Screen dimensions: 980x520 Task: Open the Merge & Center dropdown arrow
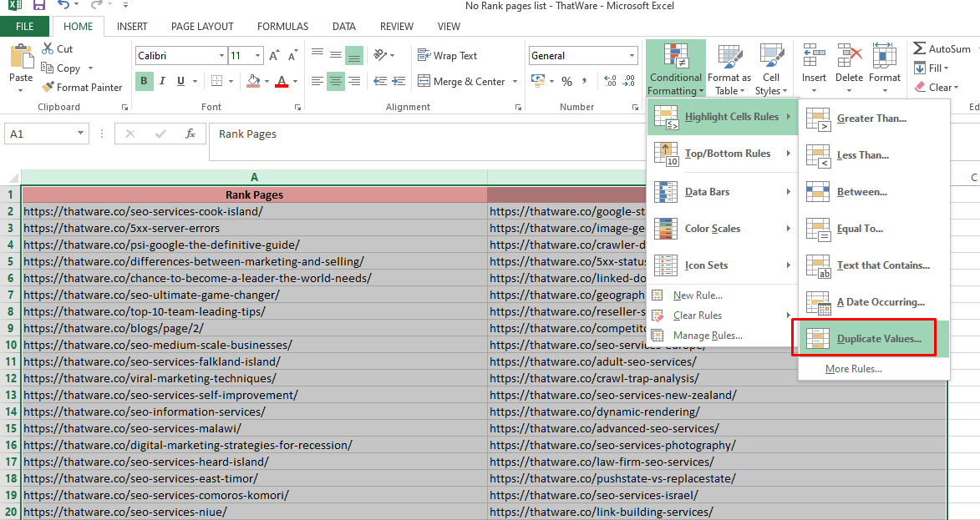point(515,81)
